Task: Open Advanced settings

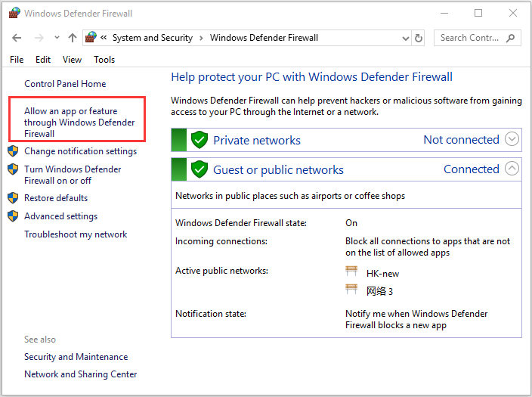Action: pos(60,216)
